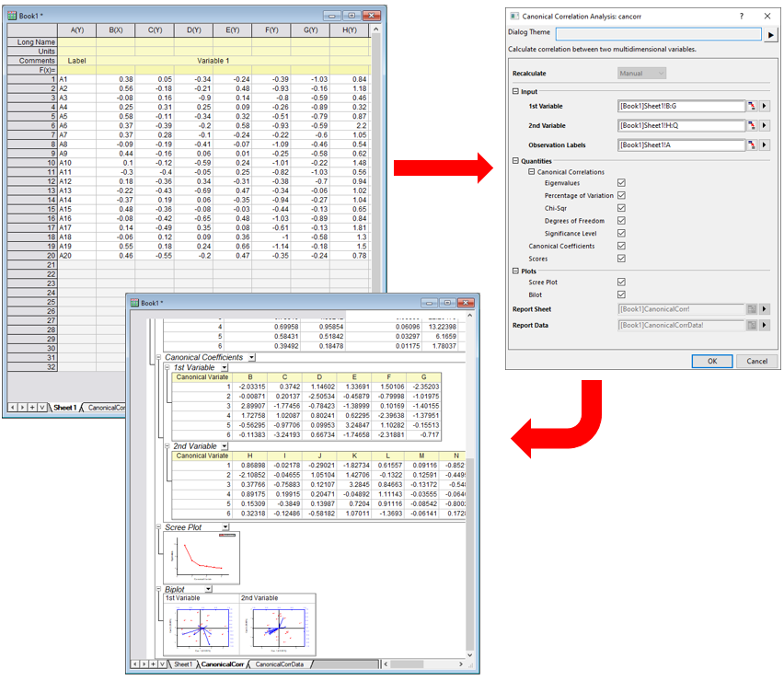The width and height of the screenshot is (784, 681).
Task: Collapse the Quantities section
Action: pyautogui.click(x=515, y=161)
